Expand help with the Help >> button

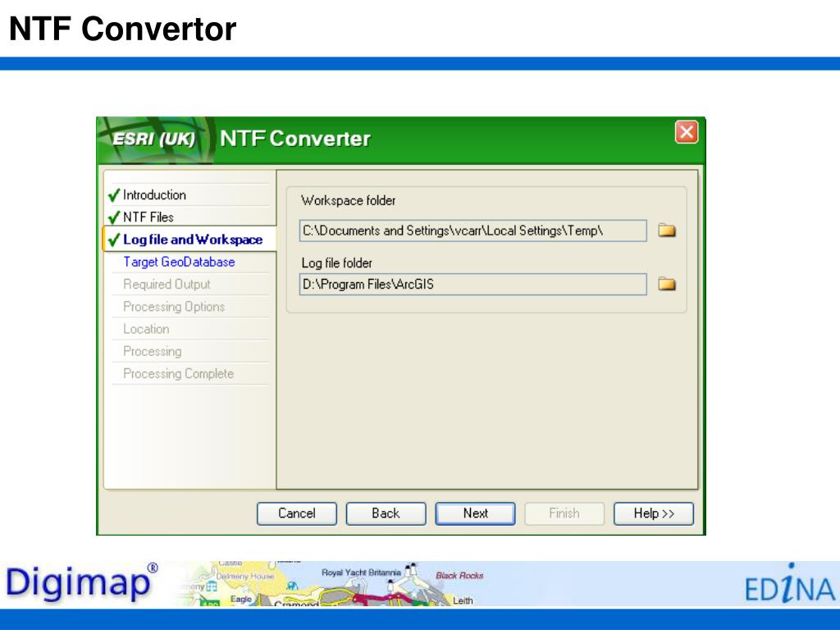[x=654, y=514]
